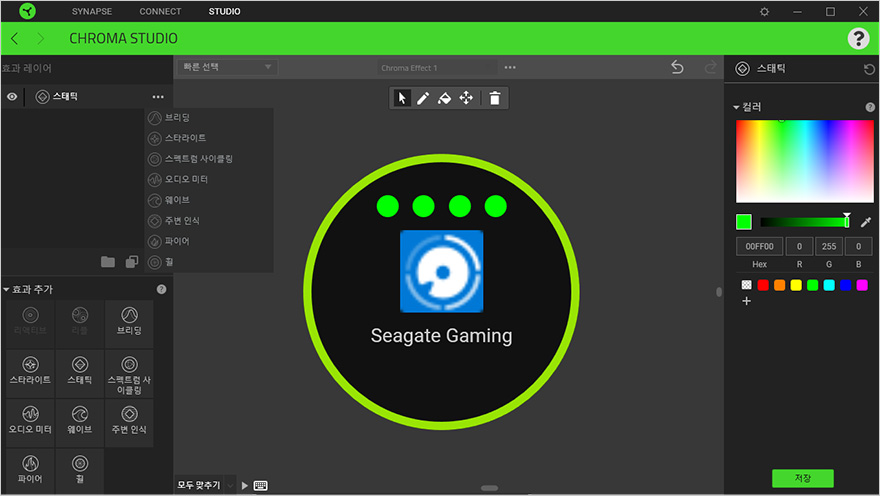Open the keyboard icon at bottom
880x496 pixels.
tap(260, 485)
